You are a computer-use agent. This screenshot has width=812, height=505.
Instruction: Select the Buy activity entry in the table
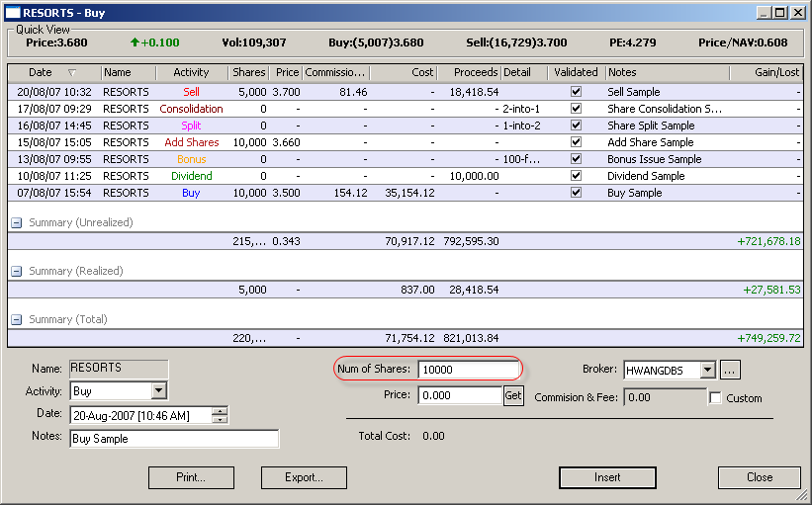pos(191,193)
